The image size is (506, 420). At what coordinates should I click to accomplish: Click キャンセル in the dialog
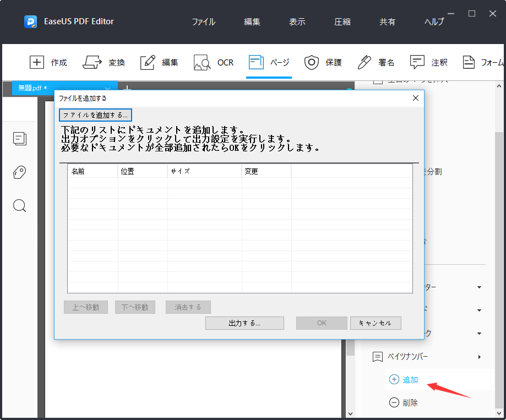pos(376,323)
